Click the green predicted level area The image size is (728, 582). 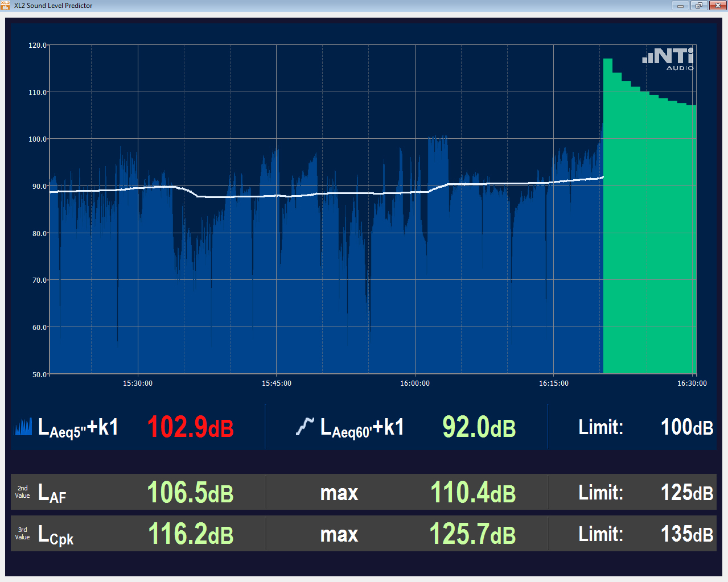[649, 239]
